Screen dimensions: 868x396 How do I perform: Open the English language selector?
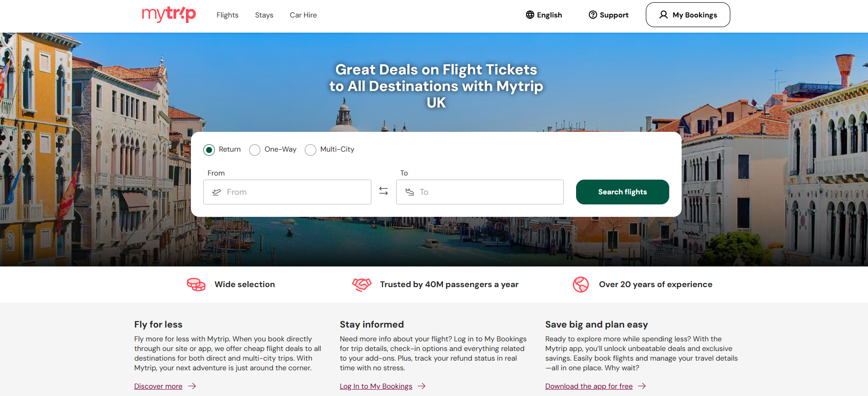pos(544,15)
